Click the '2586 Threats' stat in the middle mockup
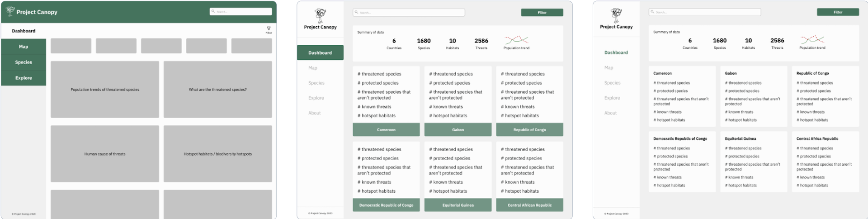The height and width of the screenshot is (219, 868). [x=481, y=43]
